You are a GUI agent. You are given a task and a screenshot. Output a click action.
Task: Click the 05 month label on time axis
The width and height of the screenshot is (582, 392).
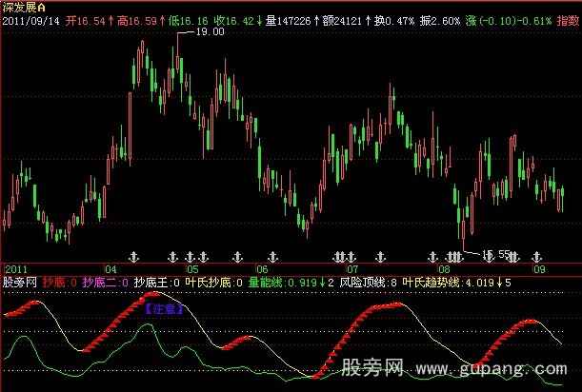pos(192,269)
